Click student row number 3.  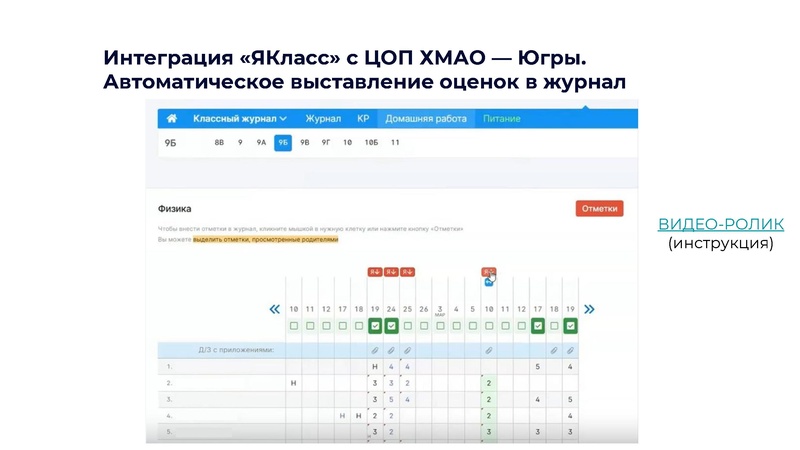click(x=169, y=399)
